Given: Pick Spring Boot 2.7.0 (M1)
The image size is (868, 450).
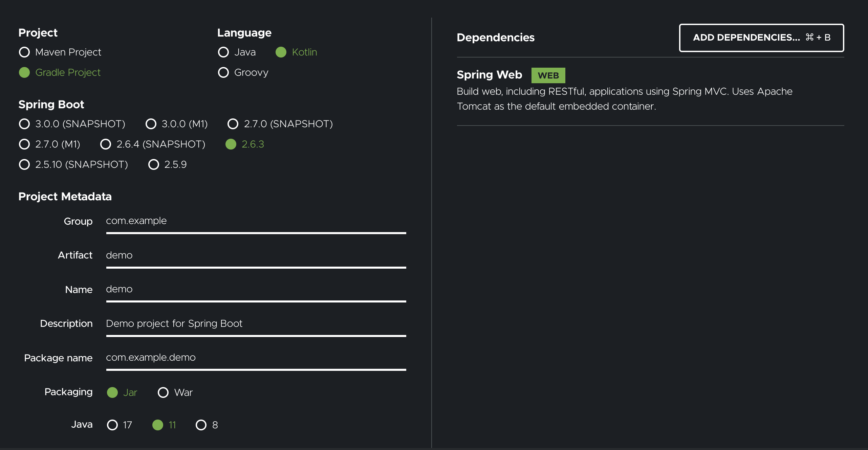Looking at the screenshot, I should [x=24, y=144].
